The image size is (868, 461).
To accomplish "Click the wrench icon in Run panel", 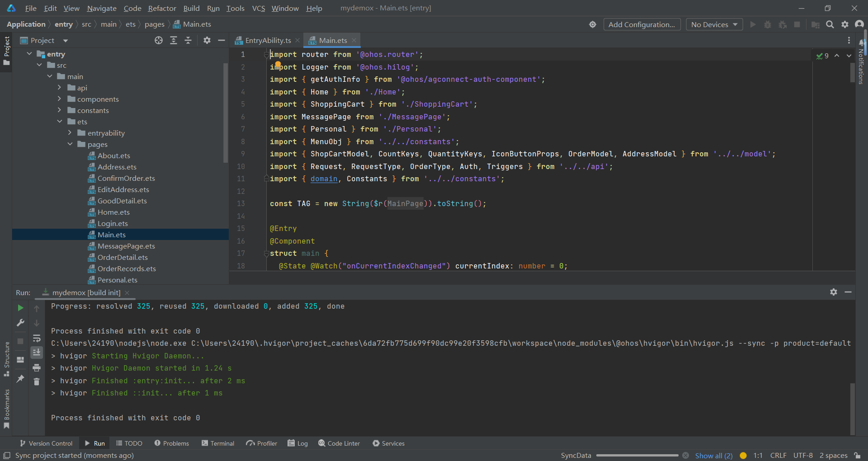I will 20,323.
